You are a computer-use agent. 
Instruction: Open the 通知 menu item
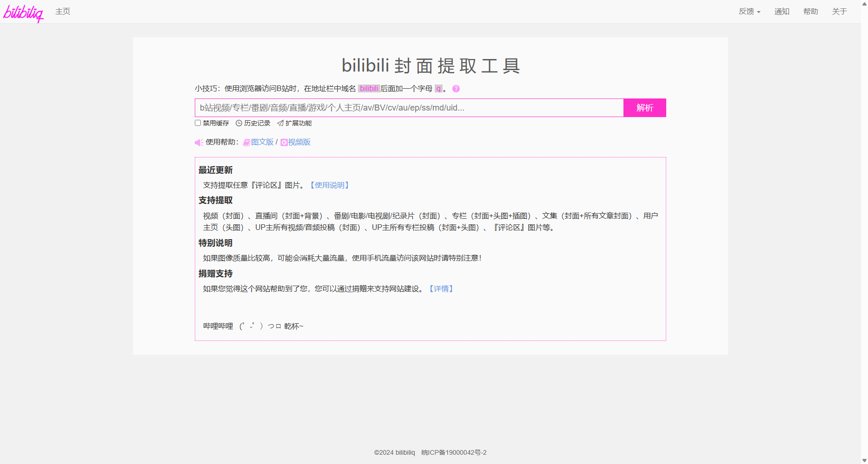point(782,12)
